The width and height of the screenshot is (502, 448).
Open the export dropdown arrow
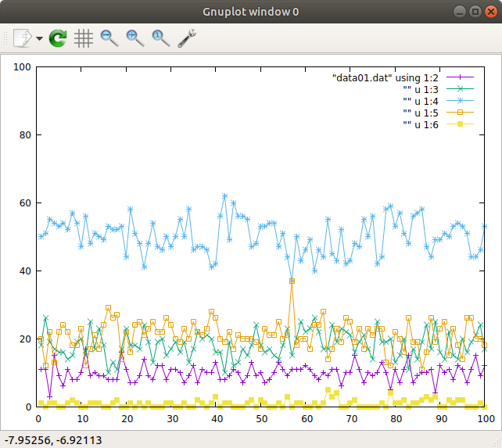[x=39, y=39]
